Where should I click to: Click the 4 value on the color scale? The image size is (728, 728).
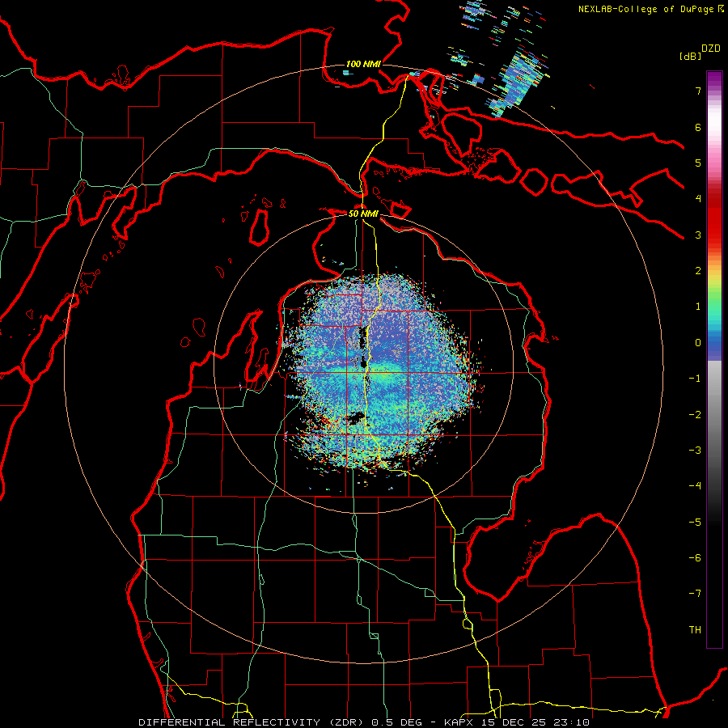pyautogui.click(x=698, y=199)
